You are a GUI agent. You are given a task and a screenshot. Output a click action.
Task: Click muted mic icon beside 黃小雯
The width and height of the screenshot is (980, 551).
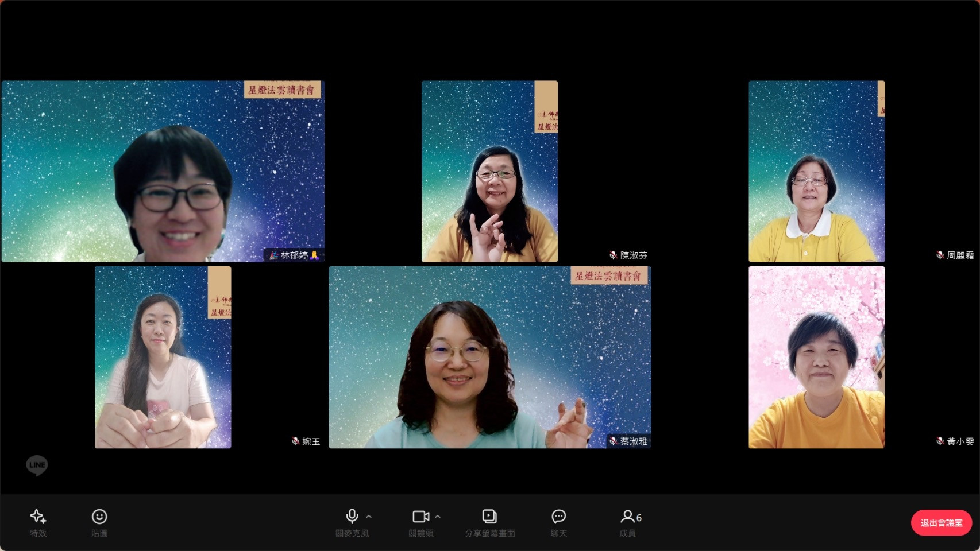[940, 441]
